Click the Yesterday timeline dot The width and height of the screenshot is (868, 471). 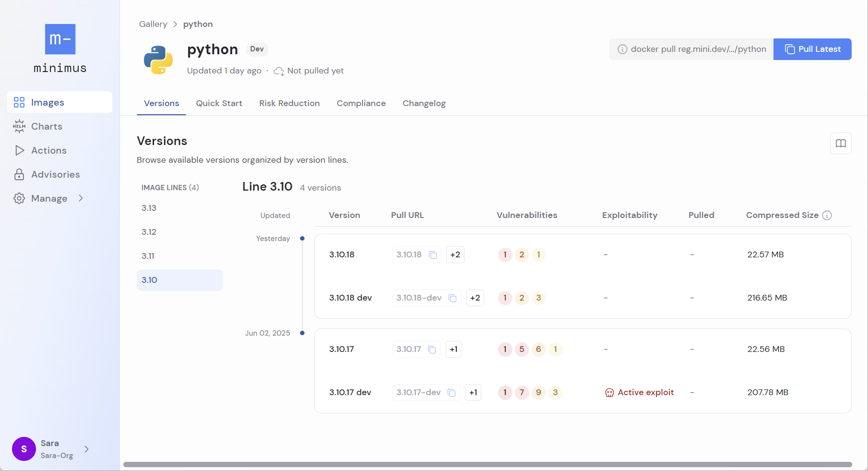(x=302, y=238)
